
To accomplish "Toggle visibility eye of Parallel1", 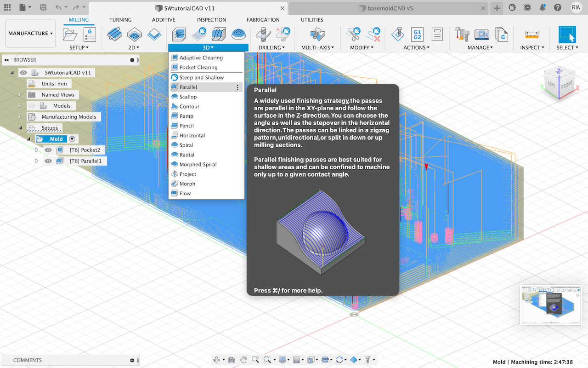I will point(48,161).
